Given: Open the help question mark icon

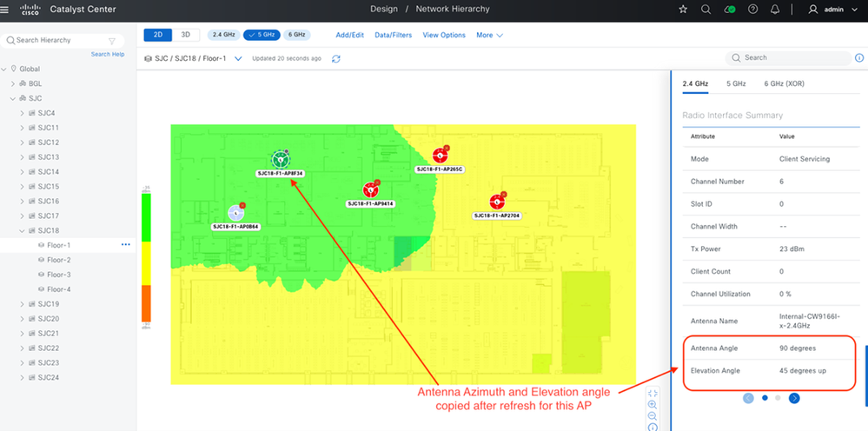Looking at the screenshot, I should click(752, 9).
